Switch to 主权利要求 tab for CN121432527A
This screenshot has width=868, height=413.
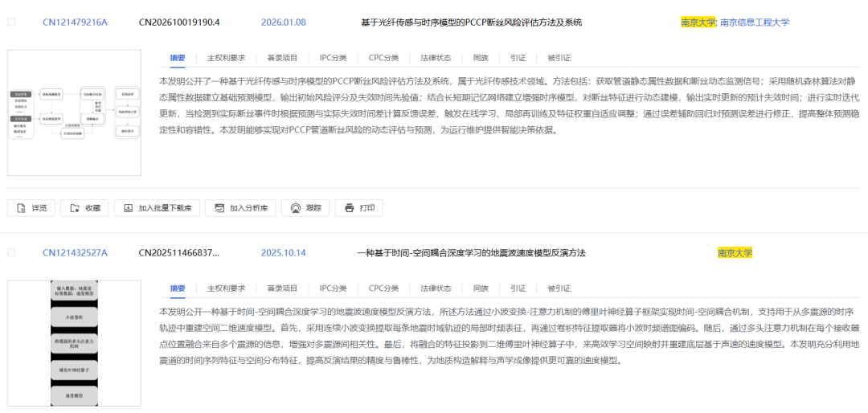pyautogui.click(x=226, y=288)
